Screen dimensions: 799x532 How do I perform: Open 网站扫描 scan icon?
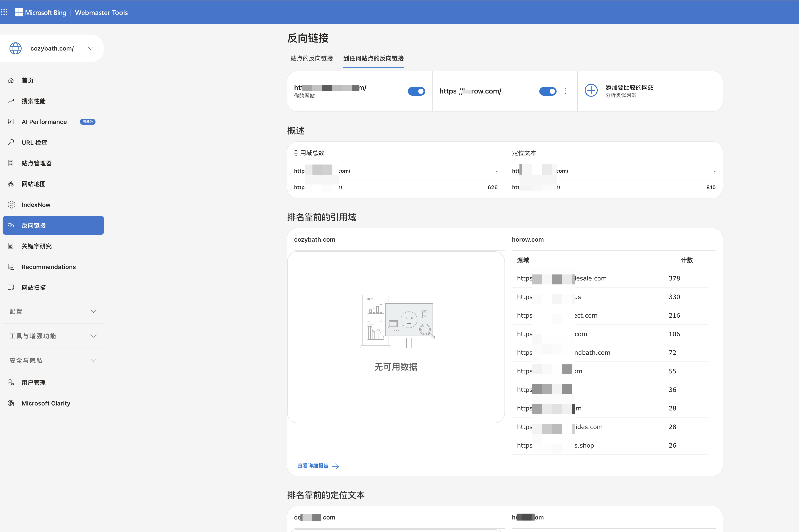(11, 287)
